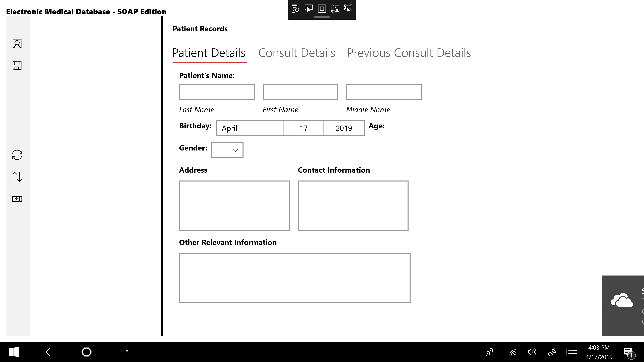Activate Select Element cursor debug tool
The image size is (644, 362).
pyautogui.click(x=309, y=9)
